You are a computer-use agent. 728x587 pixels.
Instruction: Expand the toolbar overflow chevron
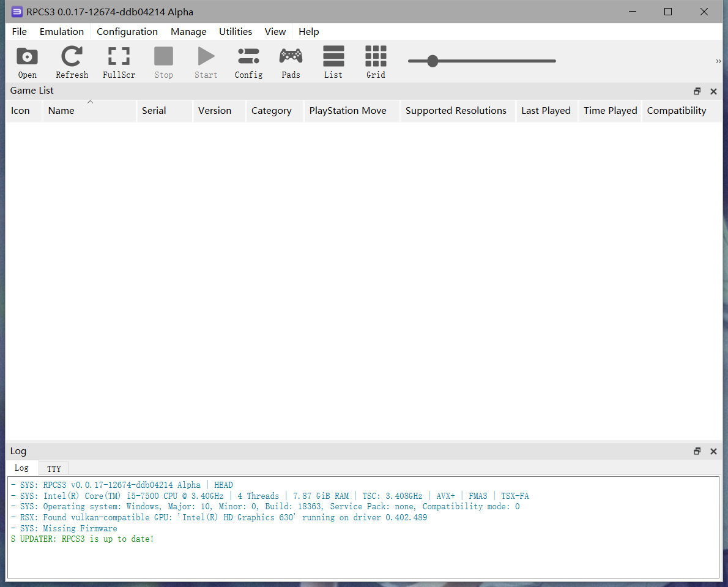[718, 61]
